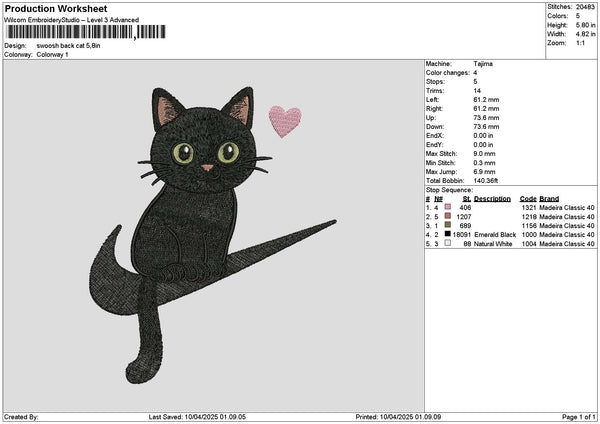Select the Max Stitch value 9.0 mm
This screenshot has width=600, height=424.
pyautogui.click(x=484, y=154)
